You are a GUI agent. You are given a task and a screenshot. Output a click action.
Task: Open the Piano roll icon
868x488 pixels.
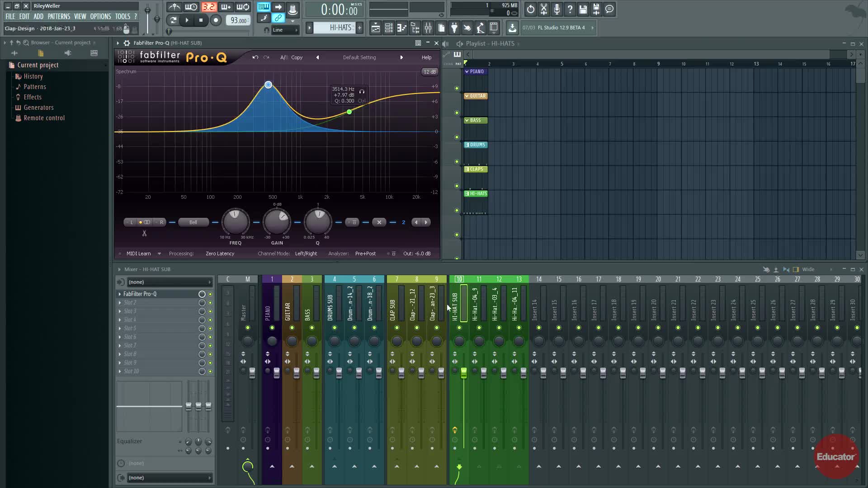click(401, 28)
